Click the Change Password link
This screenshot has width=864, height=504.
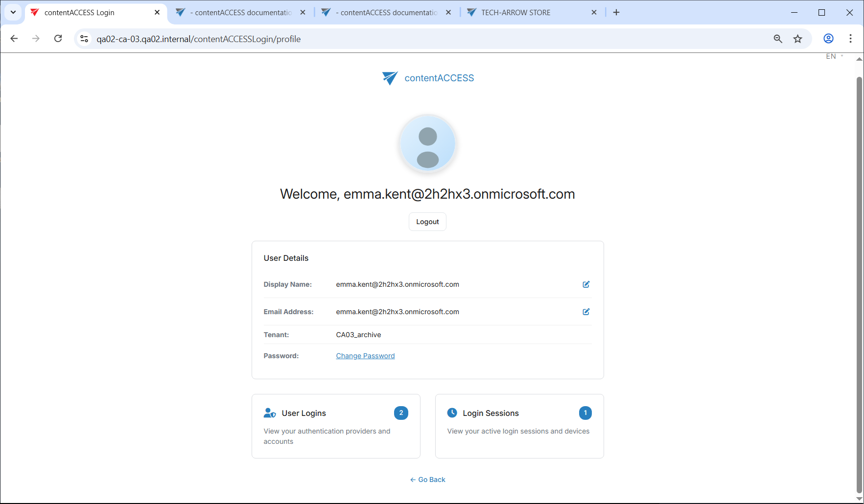365,356
